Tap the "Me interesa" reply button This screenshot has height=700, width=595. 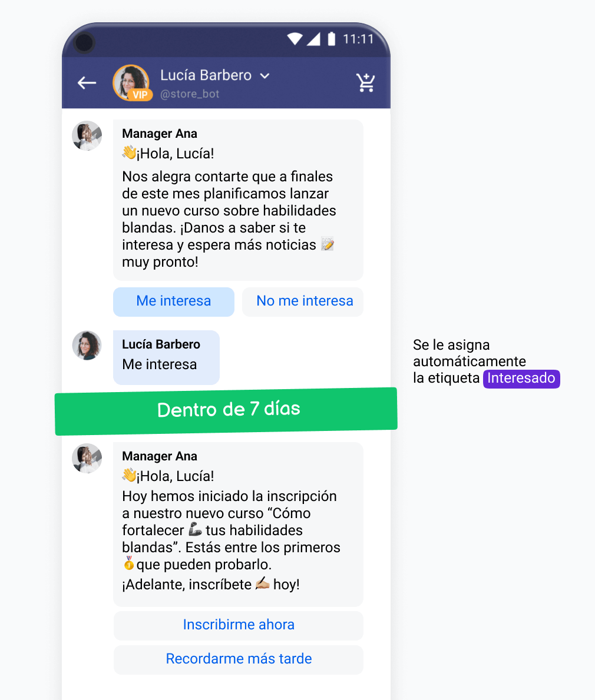coord(174,301)
